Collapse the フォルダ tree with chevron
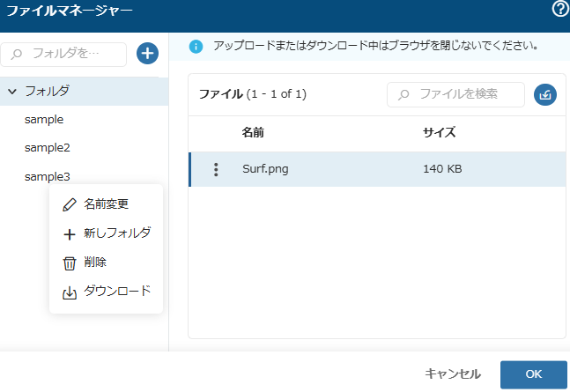The width and height of the screenshot is (570, 392). [x=12, y=92]
